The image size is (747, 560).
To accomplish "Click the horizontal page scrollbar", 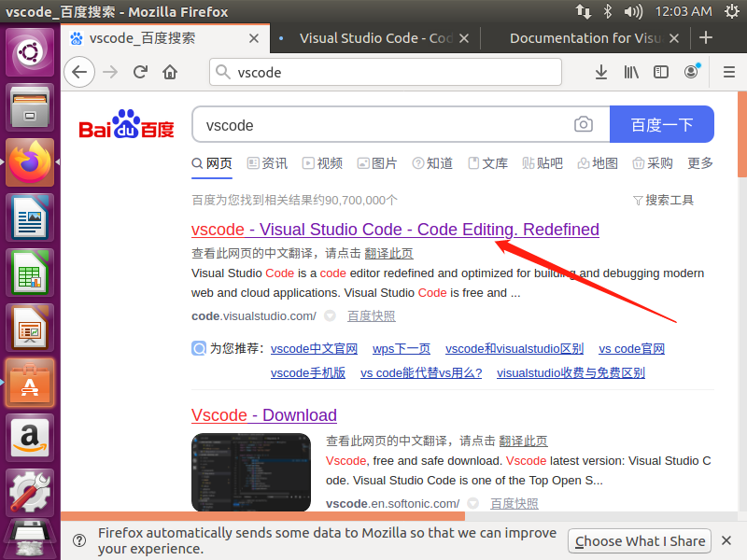I will coord(262,516).
